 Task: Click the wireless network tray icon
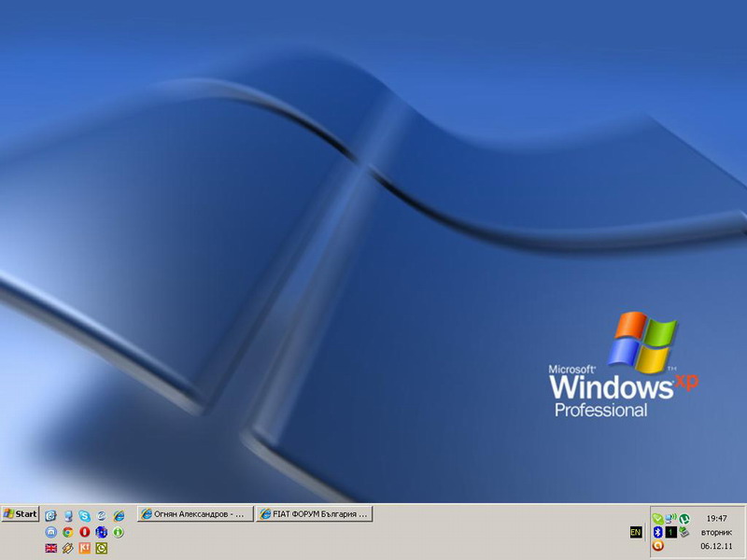670,518
